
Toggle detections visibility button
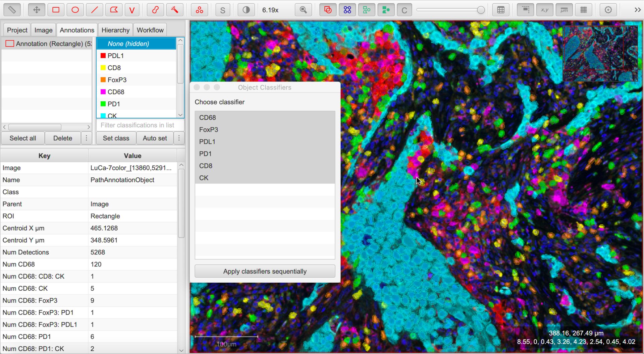[367, 10]
